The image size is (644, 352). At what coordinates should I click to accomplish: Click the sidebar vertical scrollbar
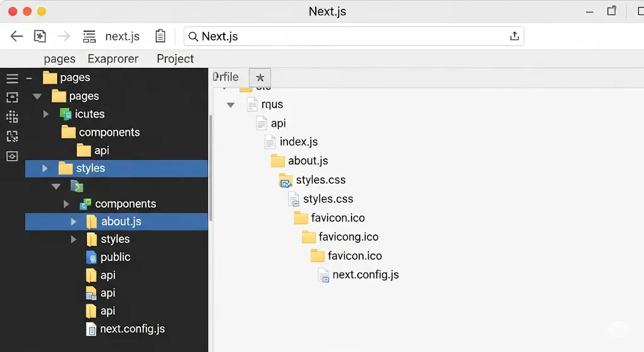[210, 167]
